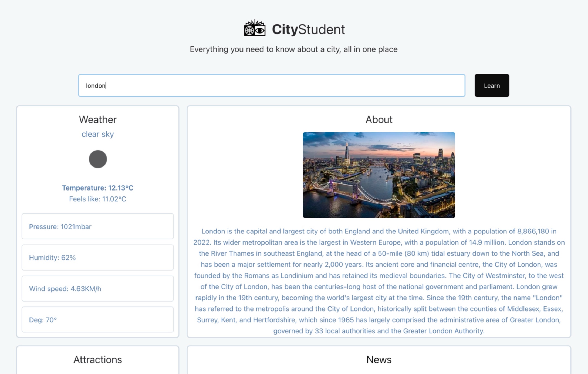The image size is (588, 374).
Task: Click the Temperature: 12.13°C reading
Action: click(x=97, y=188)
